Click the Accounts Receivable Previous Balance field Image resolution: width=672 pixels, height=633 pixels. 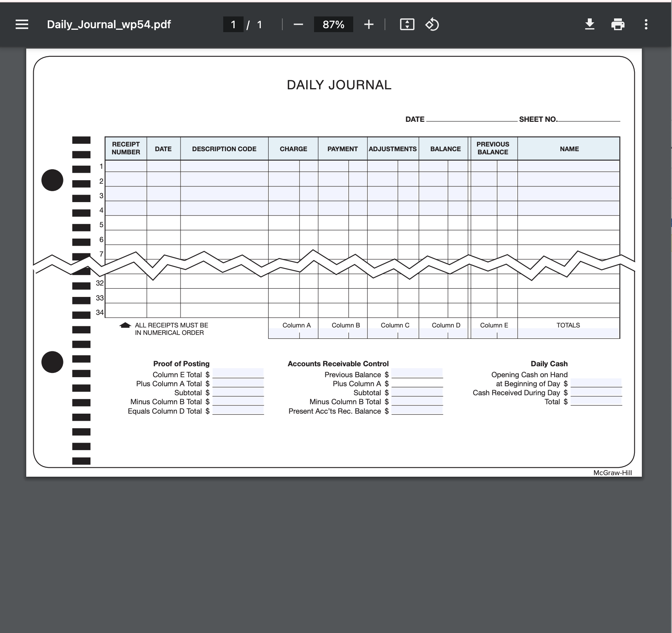tap(417, 373)
